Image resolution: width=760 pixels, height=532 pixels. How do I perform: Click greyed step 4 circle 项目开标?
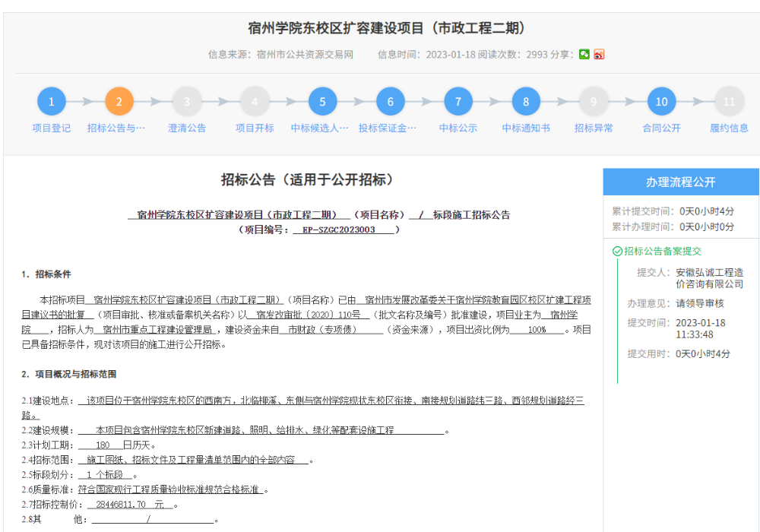(255, 101)
